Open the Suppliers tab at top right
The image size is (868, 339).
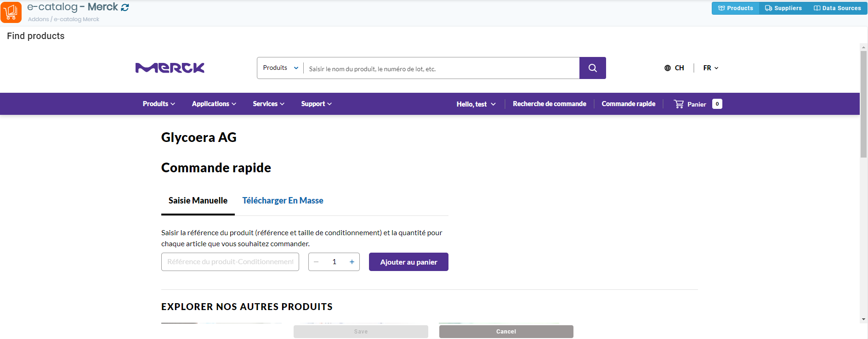click(x=783, y=8)
